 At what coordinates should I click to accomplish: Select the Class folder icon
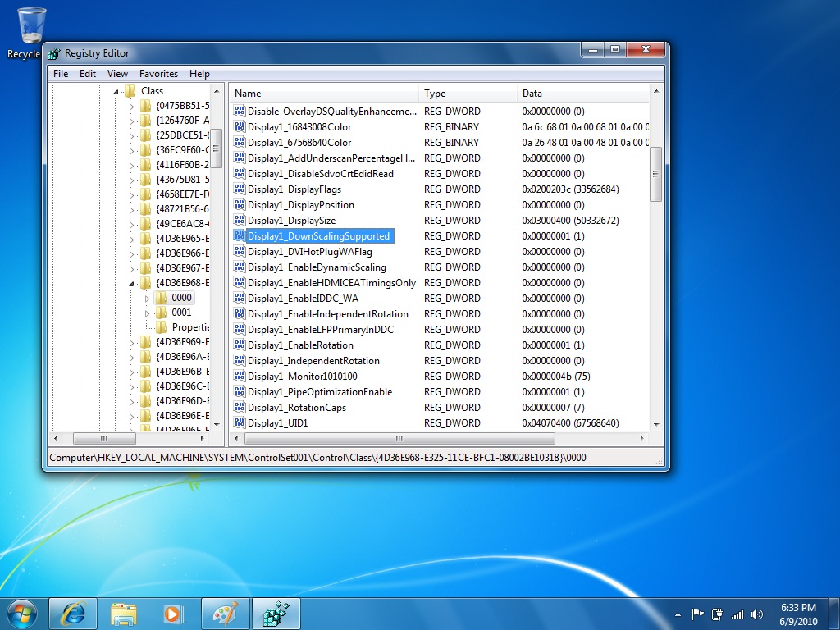tap(130, 91)
